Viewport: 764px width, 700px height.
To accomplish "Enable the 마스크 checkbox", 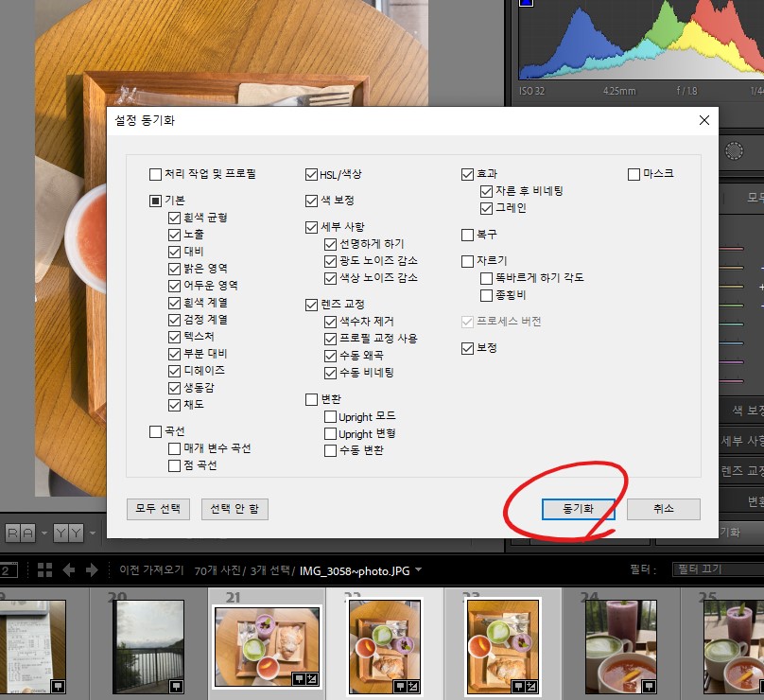I will (x=634, y=174).
